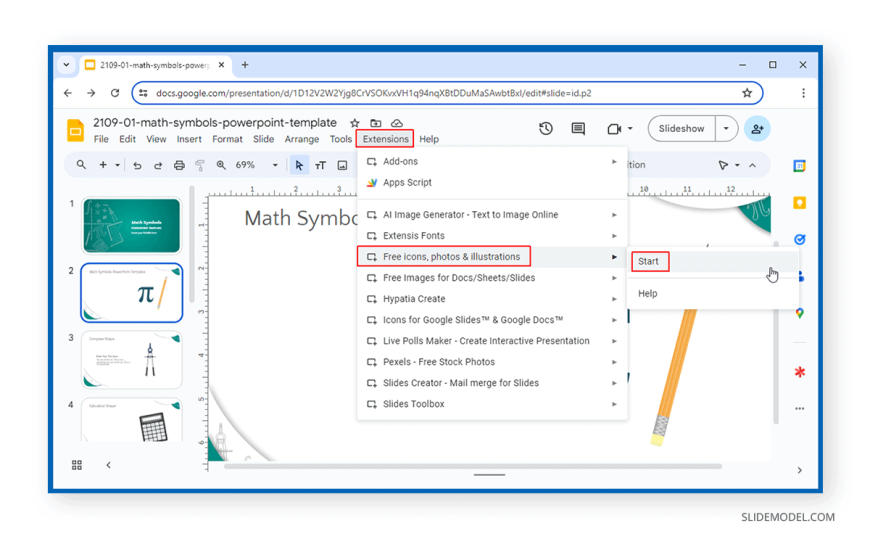Open Google Calendar side panel icon

[x=800, y=166]
